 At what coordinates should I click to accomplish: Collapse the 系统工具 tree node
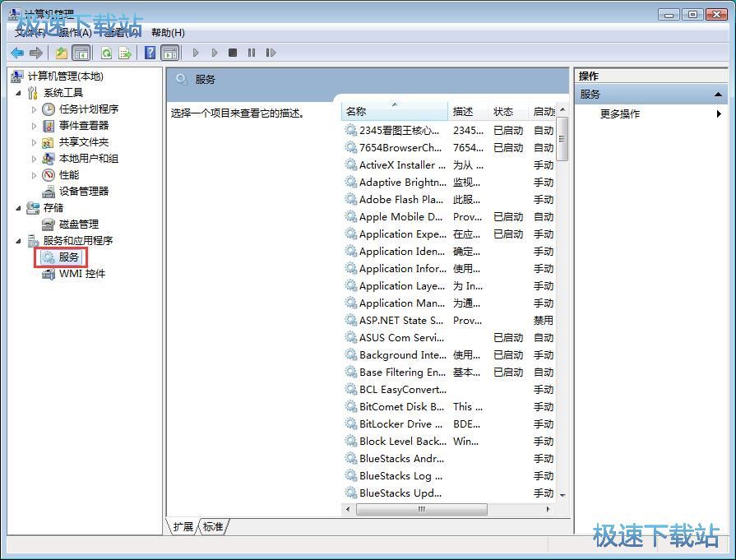click(18, 93)
